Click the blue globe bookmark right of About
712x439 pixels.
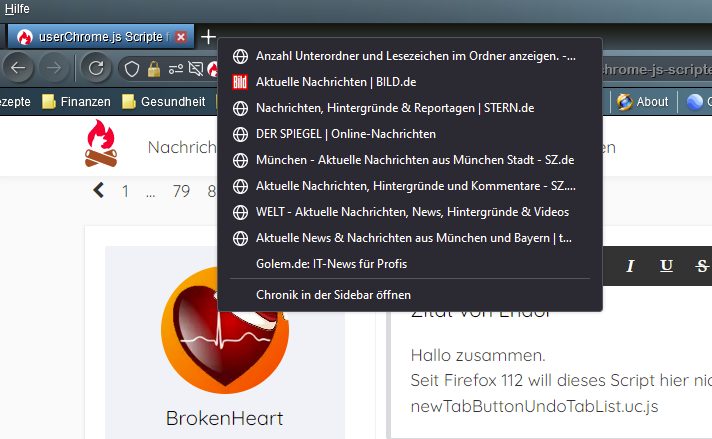click(694, 102)
